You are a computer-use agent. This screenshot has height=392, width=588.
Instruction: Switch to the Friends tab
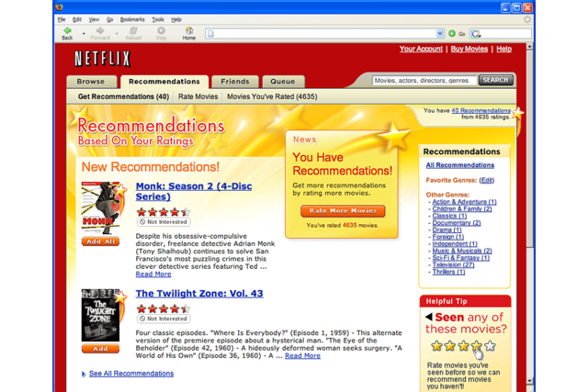click(x=235, y=82)
